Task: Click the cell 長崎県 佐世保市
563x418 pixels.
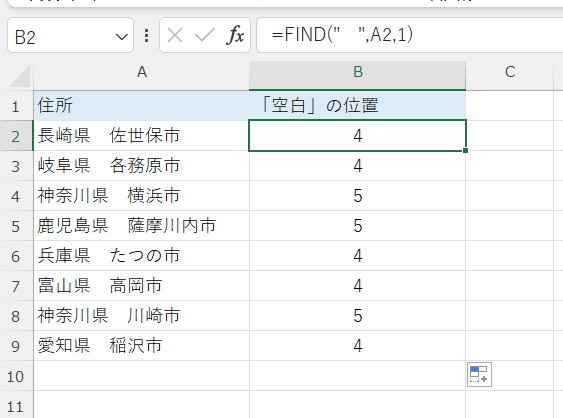Action: (x=141, y=136)
